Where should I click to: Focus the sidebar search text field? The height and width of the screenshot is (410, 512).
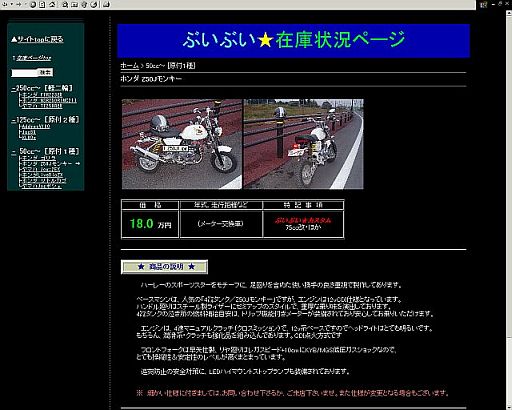pyautogui.click(x=24, y=72)
